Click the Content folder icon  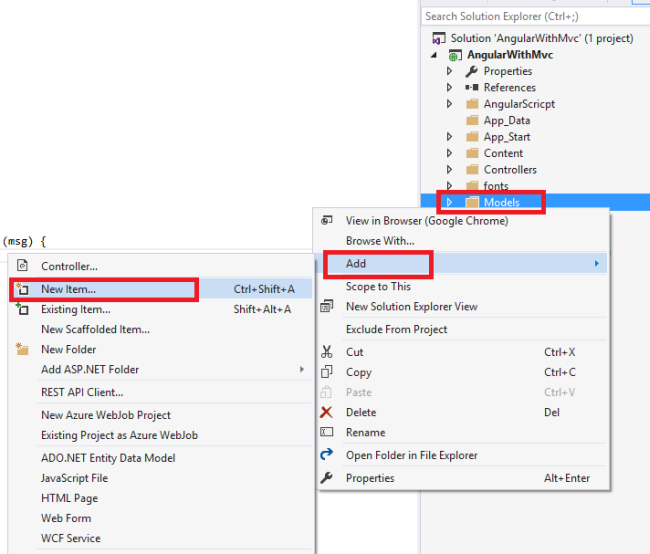[472, 153]
